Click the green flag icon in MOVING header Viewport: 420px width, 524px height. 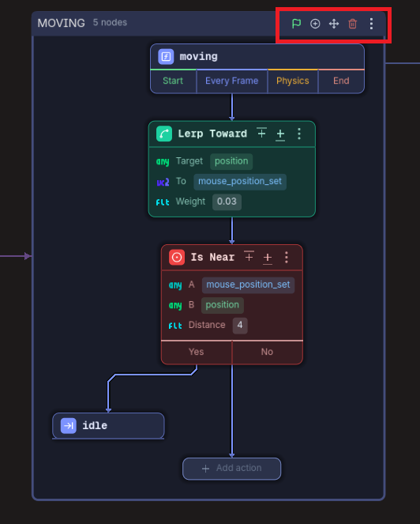pos(296,24)
